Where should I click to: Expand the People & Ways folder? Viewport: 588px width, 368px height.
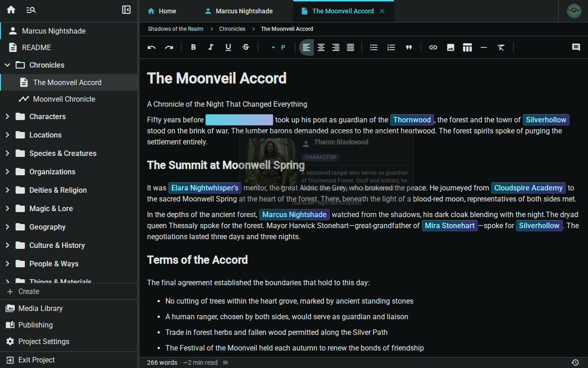tap(7, 264)
